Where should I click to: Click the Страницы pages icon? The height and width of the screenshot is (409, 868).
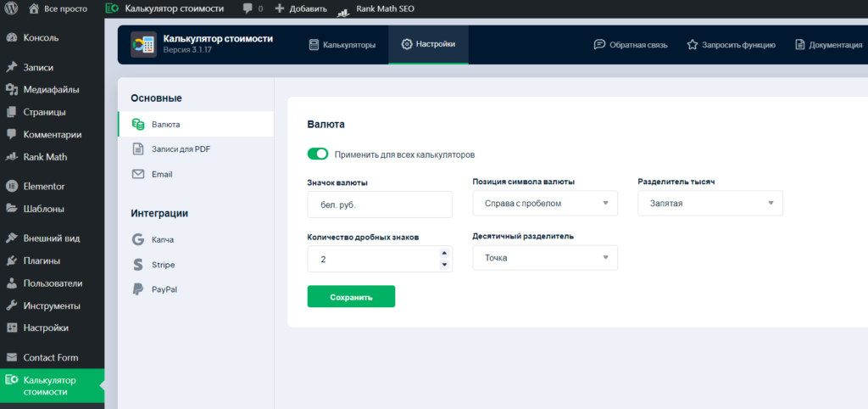[x=11, y=112]
